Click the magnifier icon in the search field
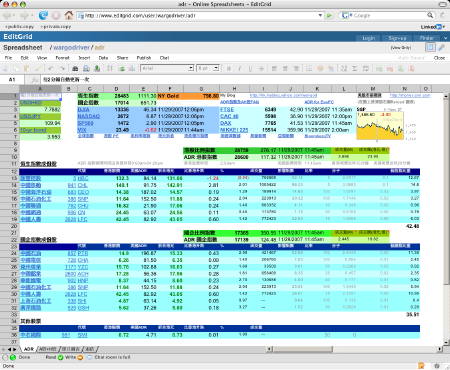This screenshot has width=450, height=370. (430, 15)
